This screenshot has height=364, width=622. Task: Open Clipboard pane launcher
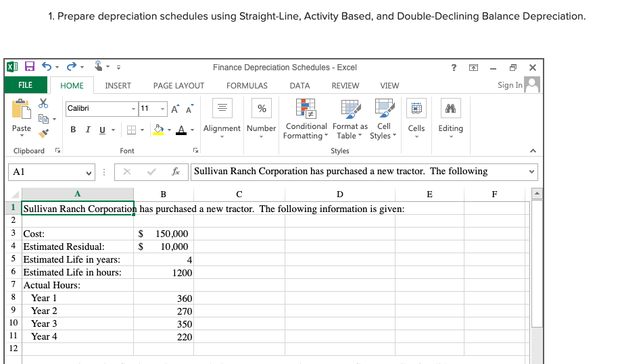[58, 151]
